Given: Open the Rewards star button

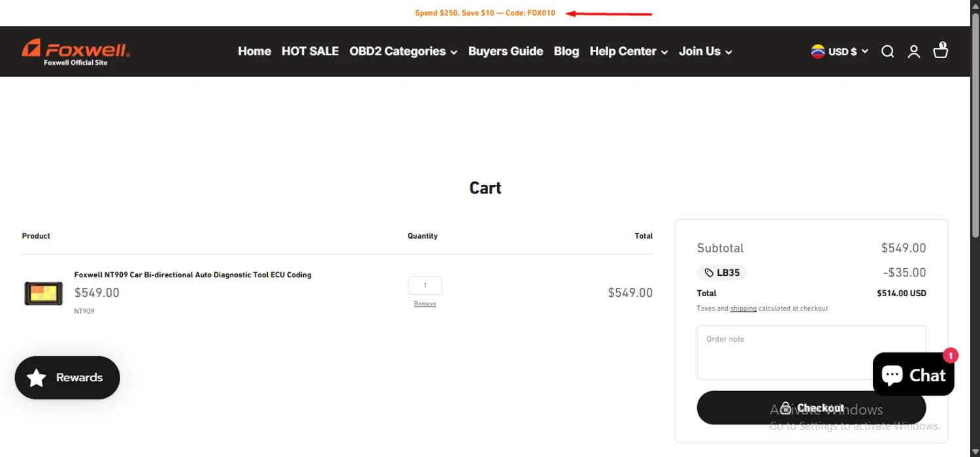Looking at the screenshot, I should coord(67,377).
